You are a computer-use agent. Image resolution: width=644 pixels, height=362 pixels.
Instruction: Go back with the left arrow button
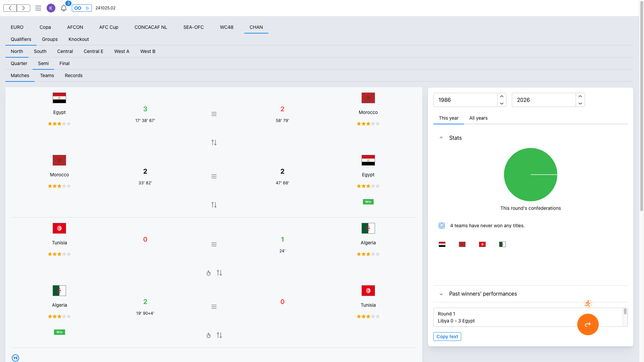click(x=10, y=8)
